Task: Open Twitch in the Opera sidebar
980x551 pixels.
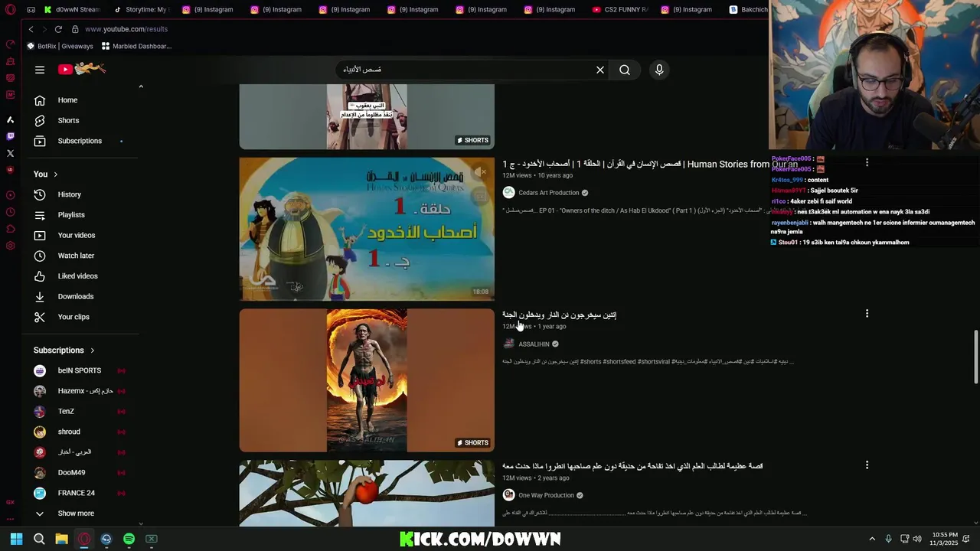Action: 11,136
